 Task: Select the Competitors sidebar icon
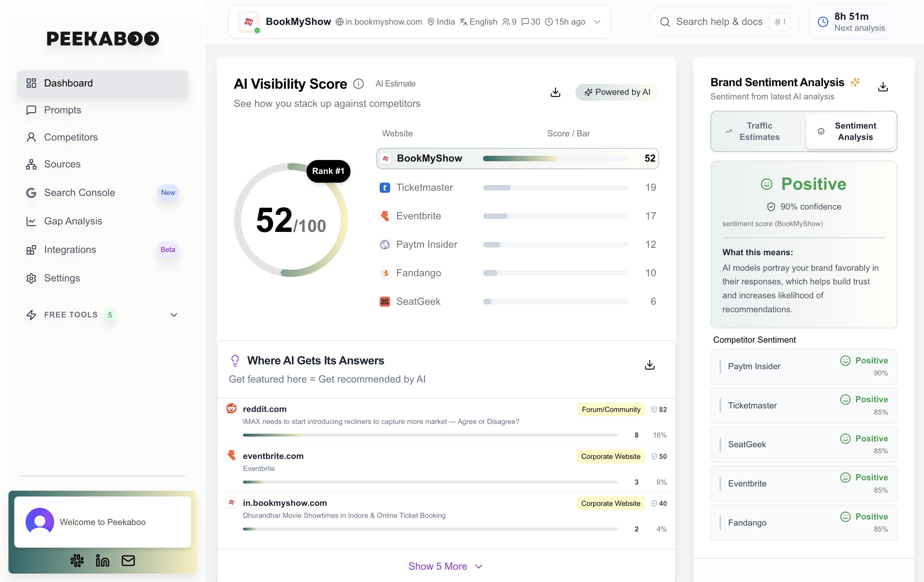[x=31, y=137]
